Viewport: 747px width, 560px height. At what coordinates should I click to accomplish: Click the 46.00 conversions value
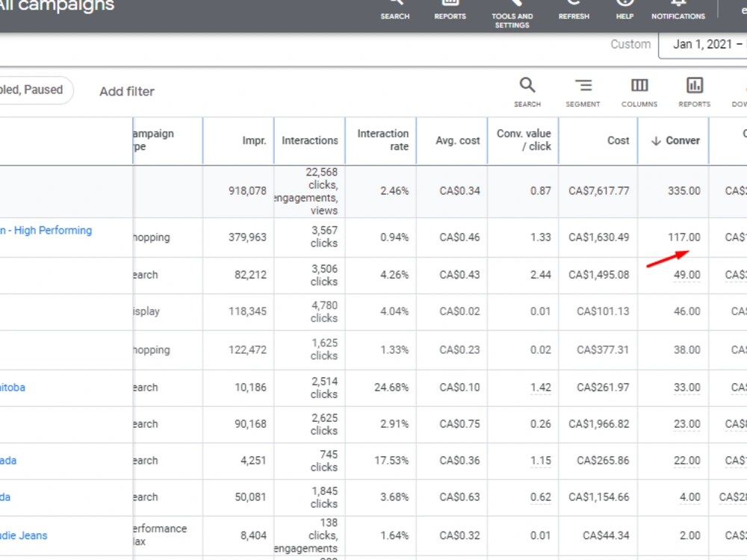(686, 311)
